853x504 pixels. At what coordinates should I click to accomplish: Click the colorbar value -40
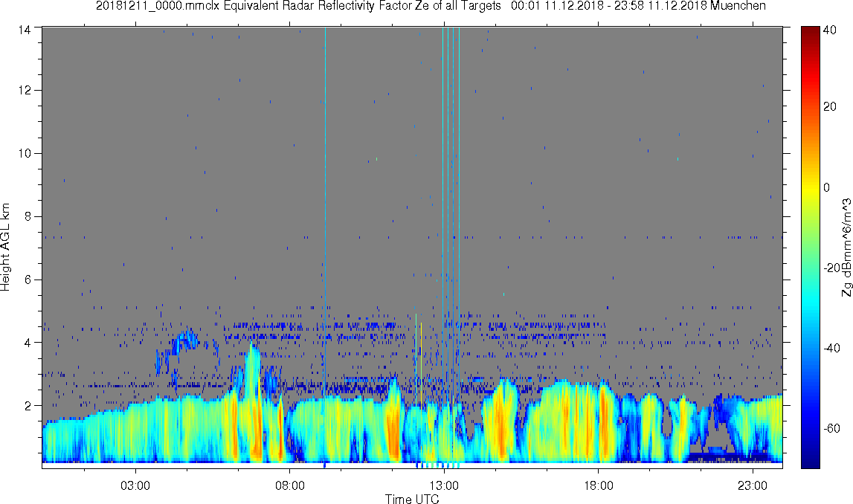pos(831,349)
